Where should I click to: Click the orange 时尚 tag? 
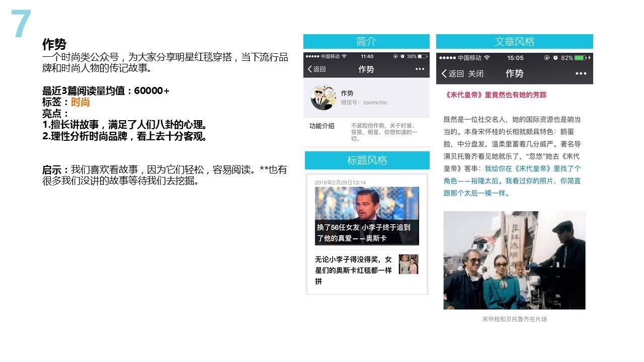80,102
